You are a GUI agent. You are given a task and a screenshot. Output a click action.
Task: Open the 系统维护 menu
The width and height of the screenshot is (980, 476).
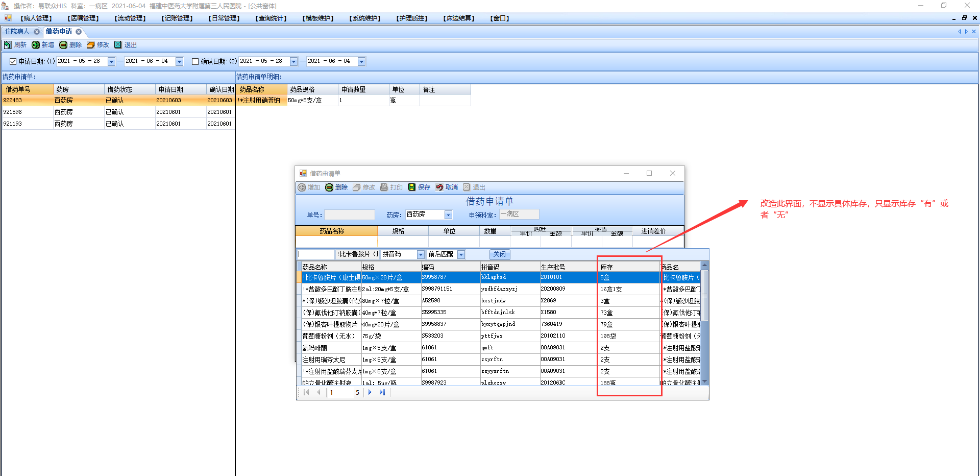point(365,18)
